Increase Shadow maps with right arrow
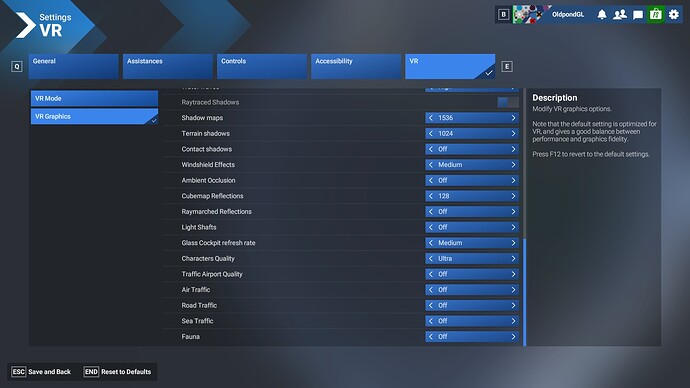The image size is (690, 388). coord(513,118)
